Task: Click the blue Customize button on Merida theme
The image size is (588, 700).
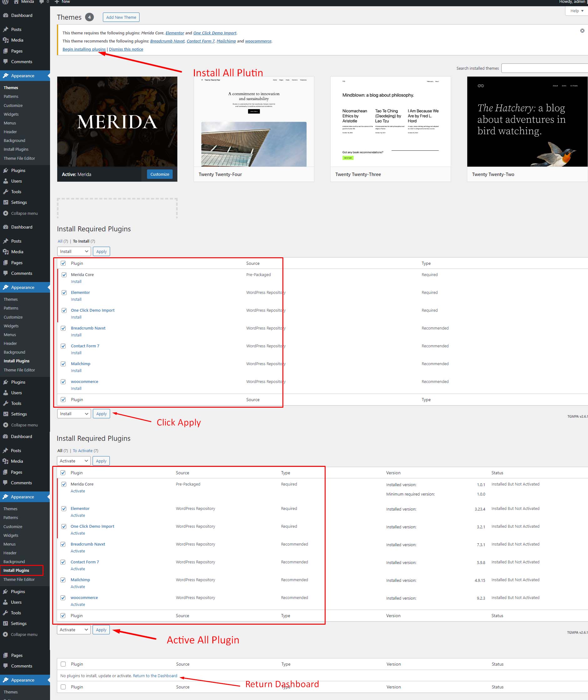Action: point(160,174)
